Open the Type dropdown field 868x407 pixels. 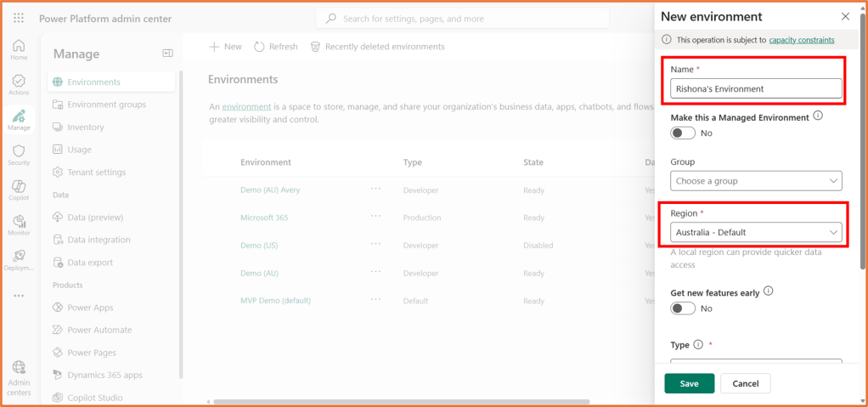point(756,361)
